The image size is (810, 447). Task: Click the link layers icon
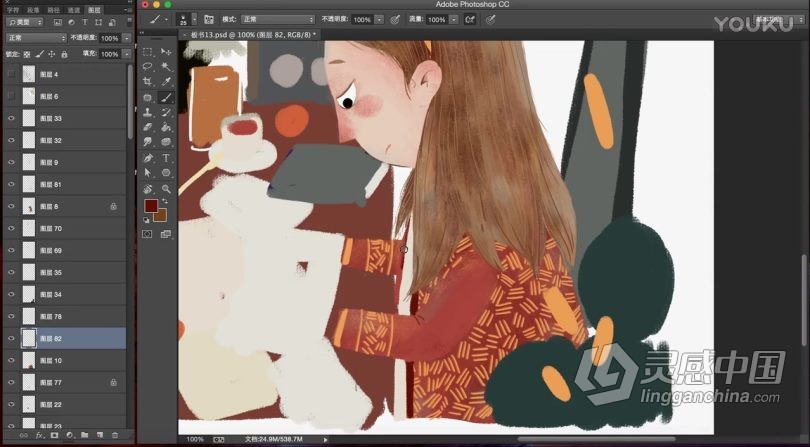point(24,435)
